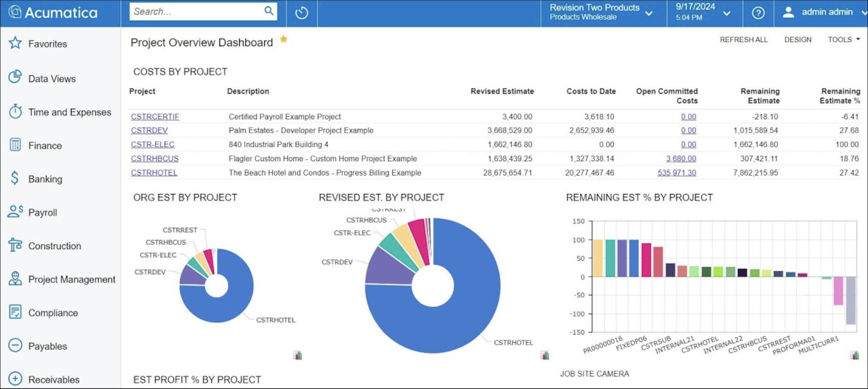Select Project Management in the sidebar
868x389 pixels.
click(x=71, y=279)
